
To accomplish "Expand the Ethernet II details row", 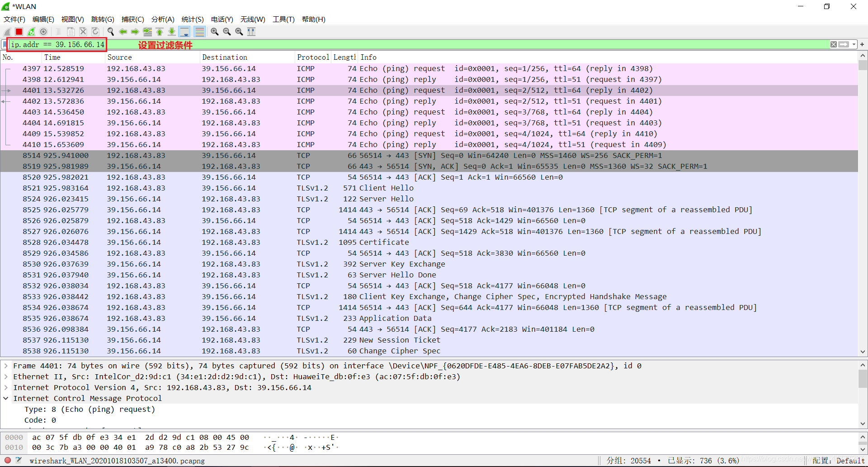I will click(6, 376).
